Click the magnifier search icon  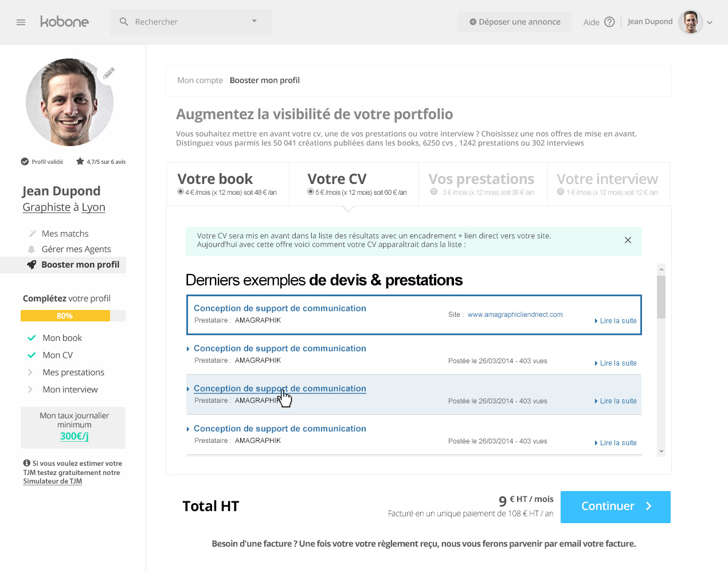[x=124, y=22]
